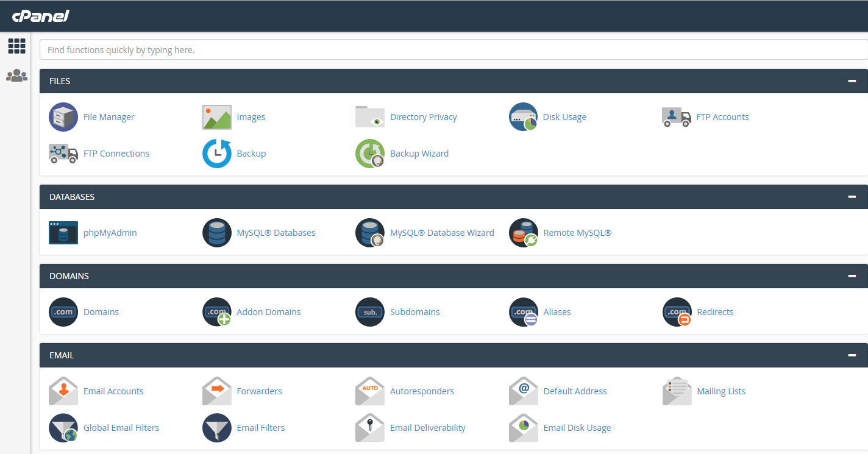Go to the Subdomains link
Viewport: 868px width, 454px height.
(x=415, y=312)
